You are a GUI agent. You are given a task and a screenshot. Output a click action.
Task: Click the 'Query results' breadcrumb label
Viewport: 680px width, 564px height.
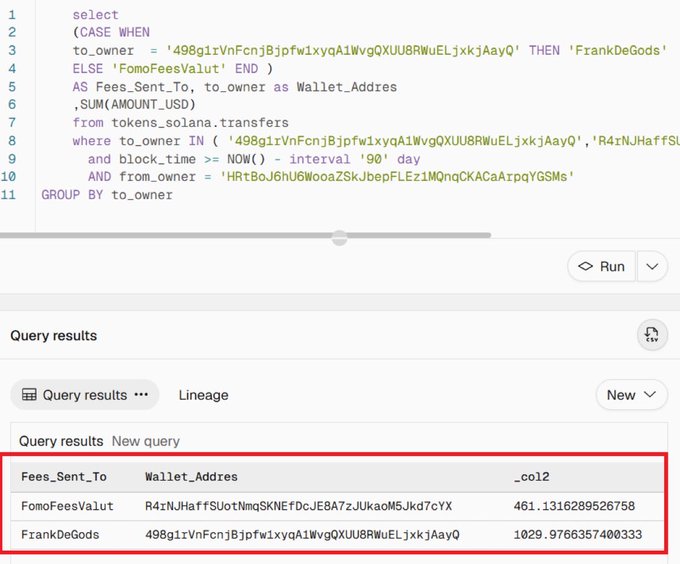pos(61,441)
